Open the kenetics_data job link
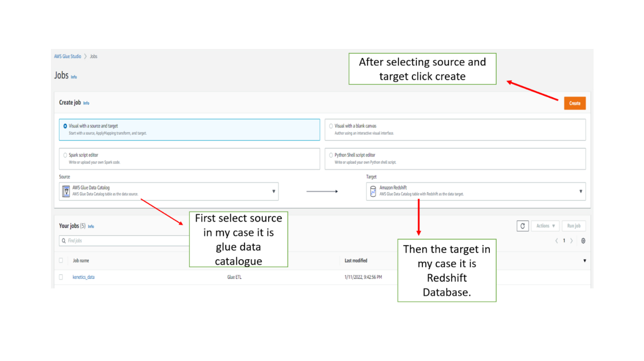The image size is (644, 361). click(83, 277)
